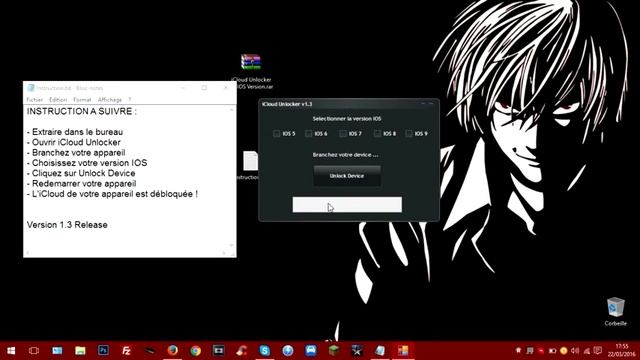Open File Explorer from the taskbar
640x360 pixels.
(x=80, y=350)
